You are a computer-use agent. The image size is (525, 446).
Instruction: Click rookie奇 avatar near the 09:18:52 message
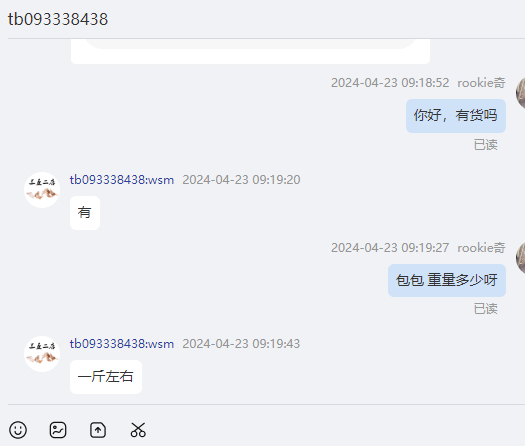click(520, 93)
